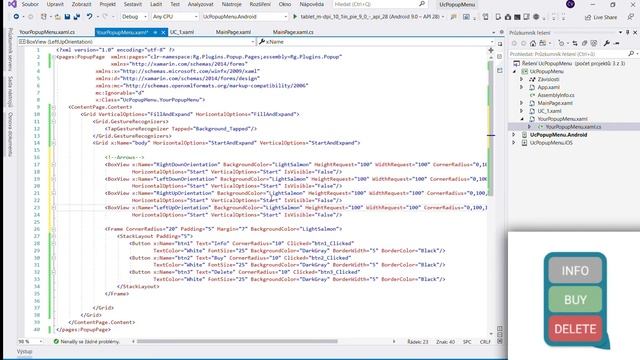The width and height of the screenshot is (640, 360).
Task: Click the BUY button in preview
Action: (x=575, y=300)
